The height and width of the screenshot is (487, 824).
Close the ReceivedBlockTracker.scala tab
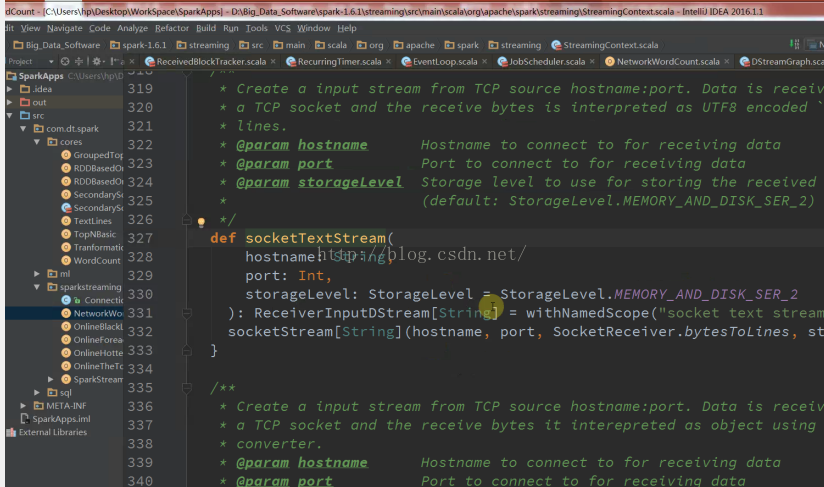click(x=273, y=61)
